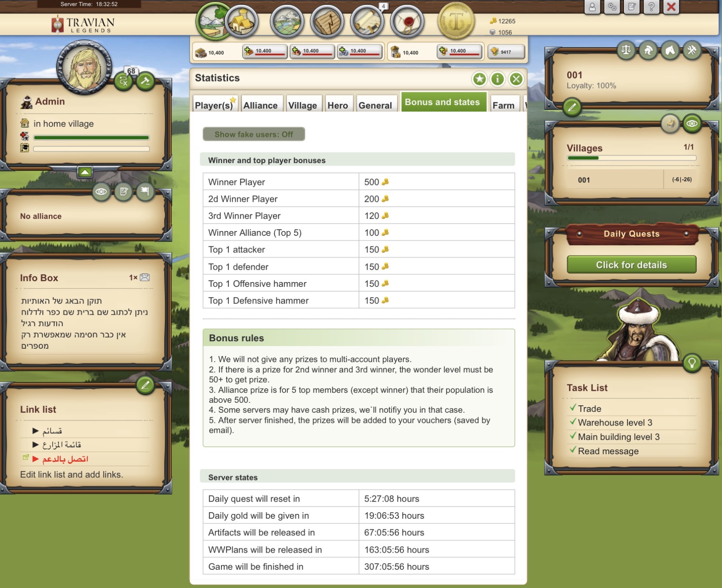Image resolution: width=722 pixels, height=588 pixels.
Task: Toggle 'Show fake users: Off' setting
Action: tap(254, 134)
